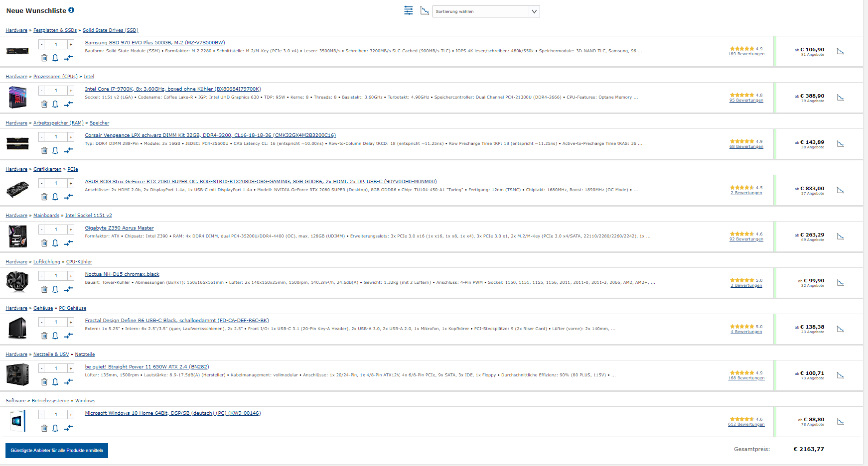Delete Fractal Design Define R6 with trash icon
This screenshot has height=466, width=868.
pyautogui.click(x=44, y=336)
